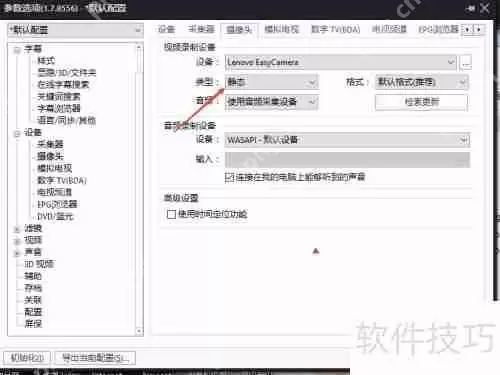Select 3D 视频 tree item
Image resolution: width=500 pixels, height=375 pixels.
point(39,264)
